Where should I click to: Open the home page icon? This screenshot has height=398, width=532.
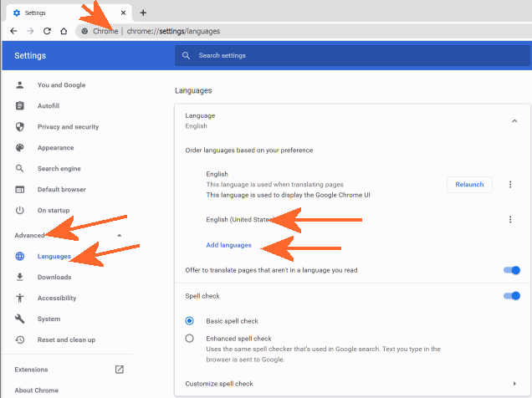64,31
